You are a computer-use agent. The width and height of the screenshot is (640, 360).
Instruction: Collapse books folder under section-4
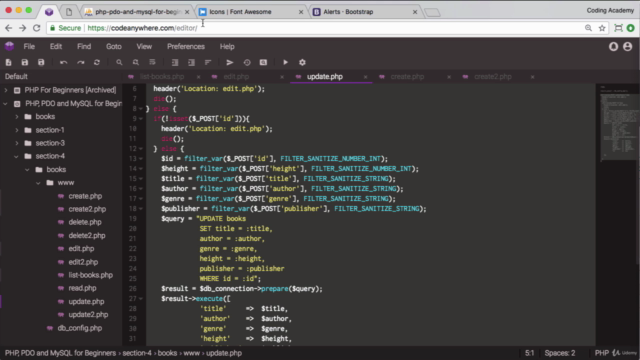[27, 169]
